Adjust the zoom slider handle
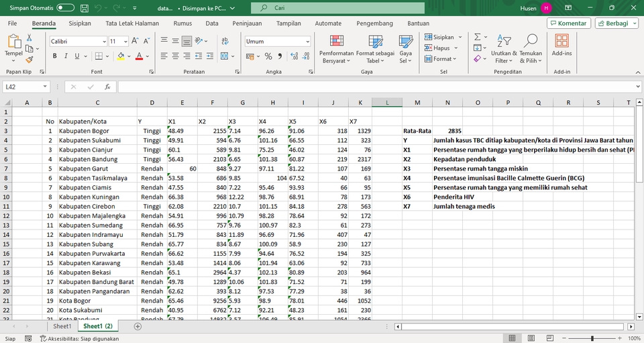 (x=592, y=338)
